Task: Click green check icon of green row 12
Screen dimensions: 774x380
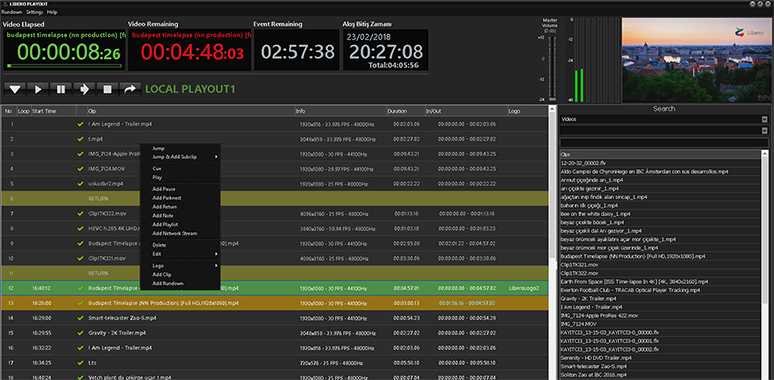Action: pyautogui.click(x=80, y=288)
